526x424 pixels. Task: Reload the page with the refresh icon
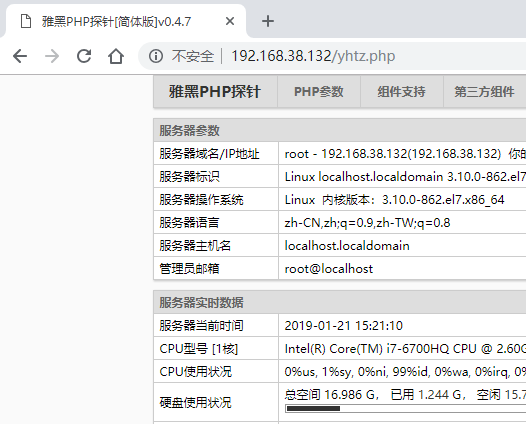84,56
